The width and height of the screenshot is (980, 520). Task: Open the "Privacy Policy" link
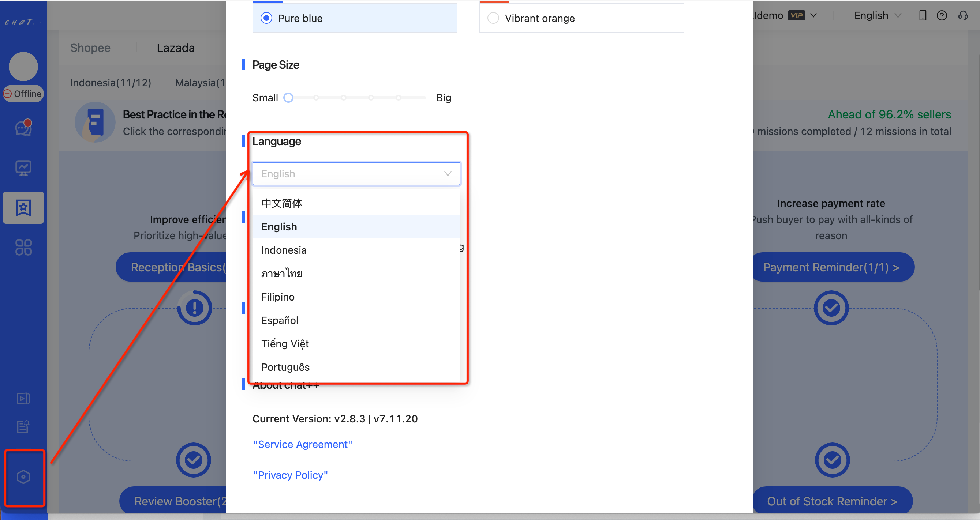point(290,475)
